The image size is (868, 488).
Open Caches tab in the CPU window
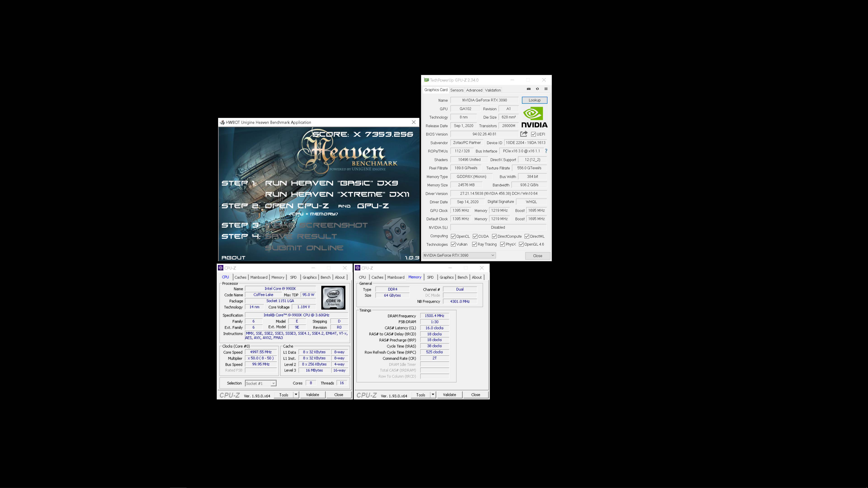point(241,277)
